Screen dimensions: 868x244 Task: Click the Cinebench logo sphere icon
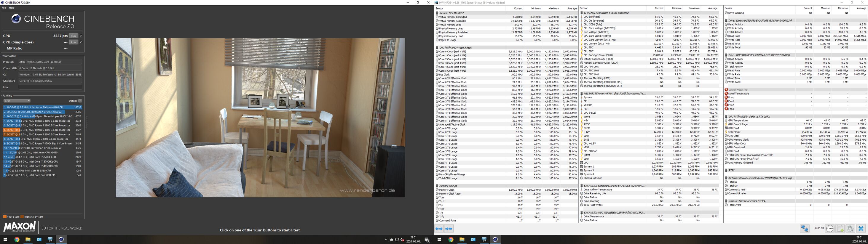pyautogui.click(x=16, y=19)
